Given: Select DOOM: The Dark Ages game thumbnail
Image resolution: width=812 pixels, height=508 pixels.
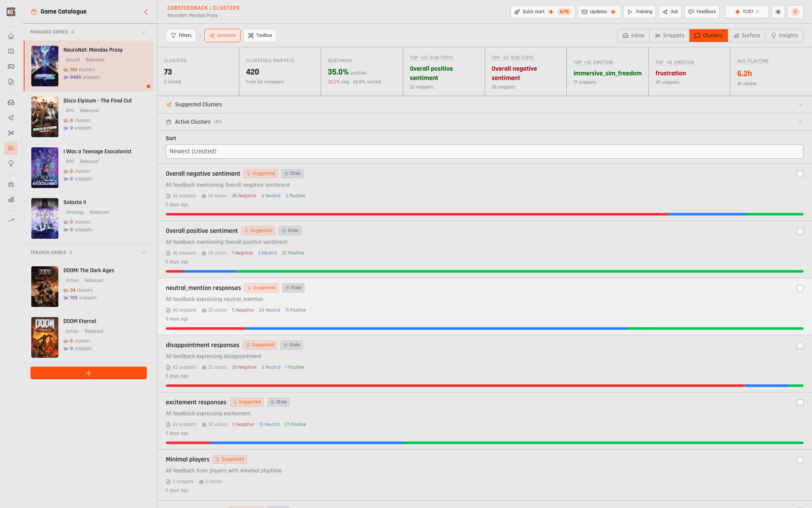Looking at the screenshot, I should tap(45, 287).
